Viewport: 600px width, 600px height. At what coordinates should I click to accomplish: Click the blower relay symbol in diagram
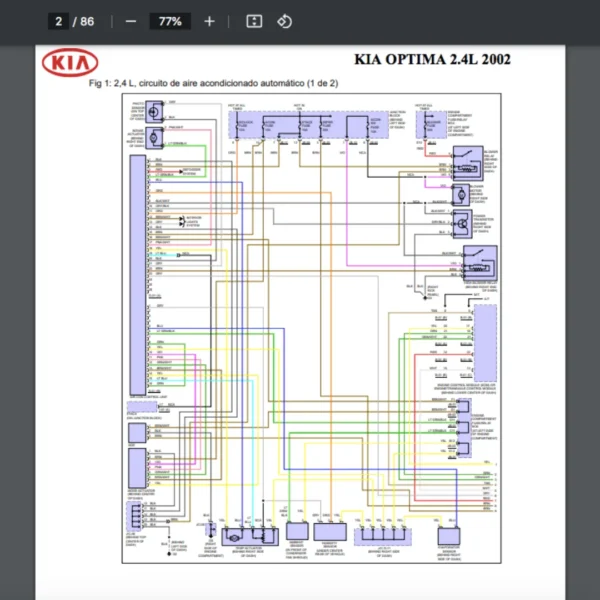pos(466,161)
